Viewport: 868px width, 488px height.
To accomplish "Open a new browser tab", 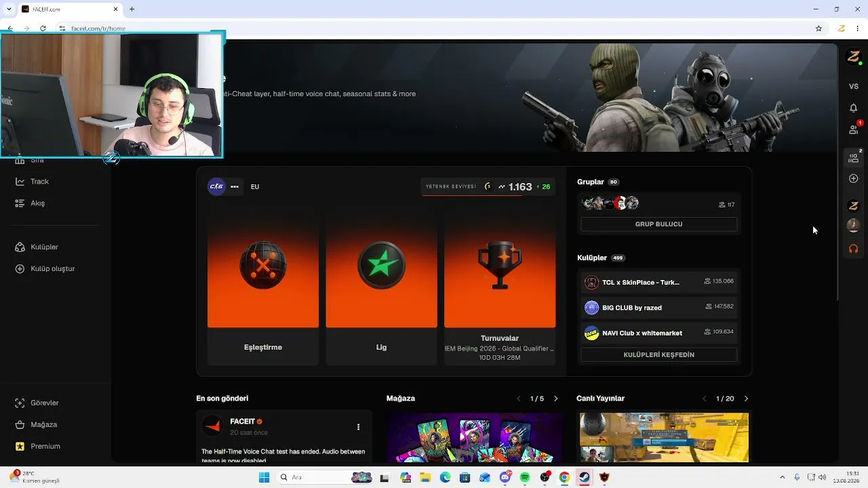I will pyautogui.click(x=132, y=9).
